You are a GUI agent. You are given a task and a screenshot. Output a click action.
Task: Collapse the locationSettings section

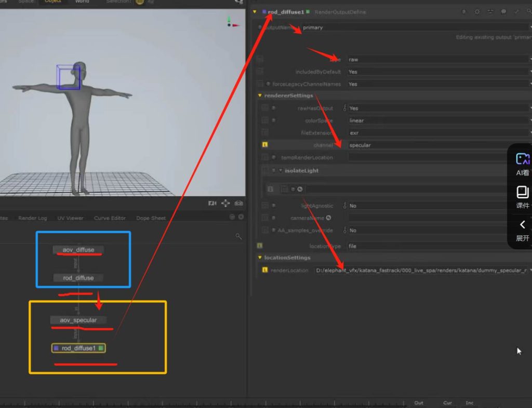coord(260,257)
